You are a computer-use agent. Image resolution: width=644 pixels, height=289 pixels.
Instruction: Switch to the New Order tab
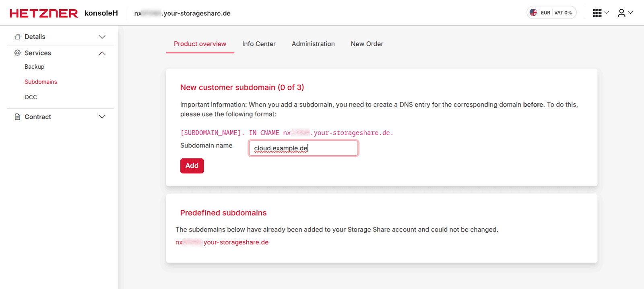367,44
